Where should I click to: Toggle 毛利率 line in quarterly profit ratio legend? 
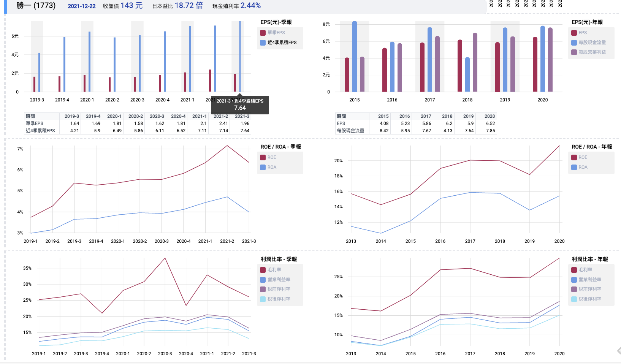coord(271,270)
